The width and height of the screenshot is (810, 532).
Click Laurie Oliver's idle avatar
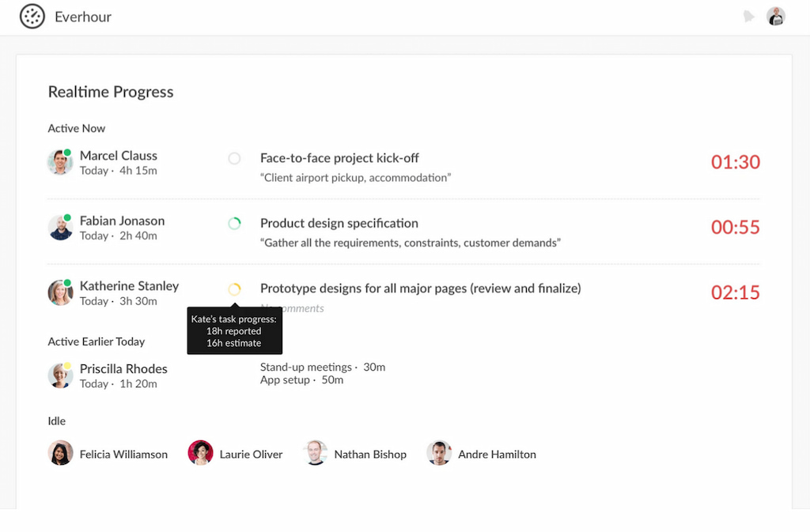(x=201, y=453)
